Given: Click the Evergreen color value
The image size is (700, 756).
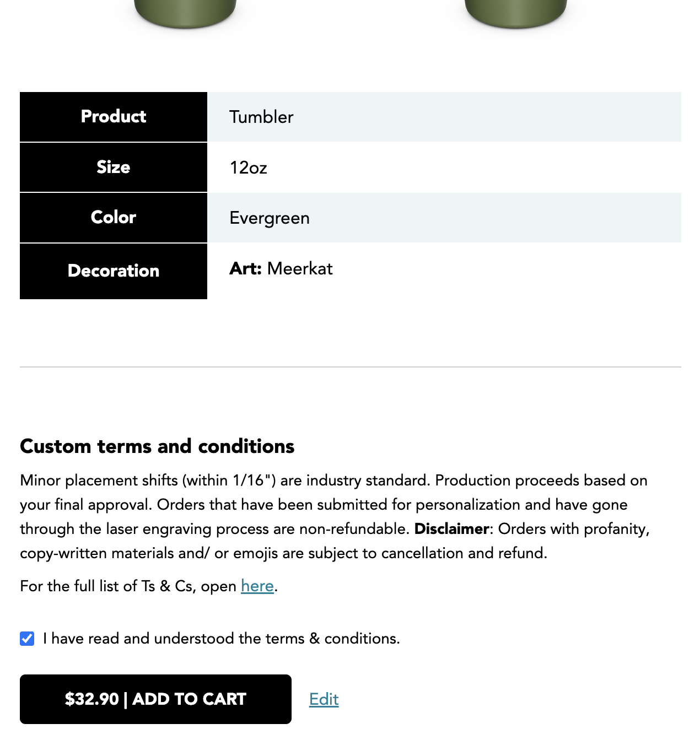Looking at the screenshot, I should coord(270,218).
